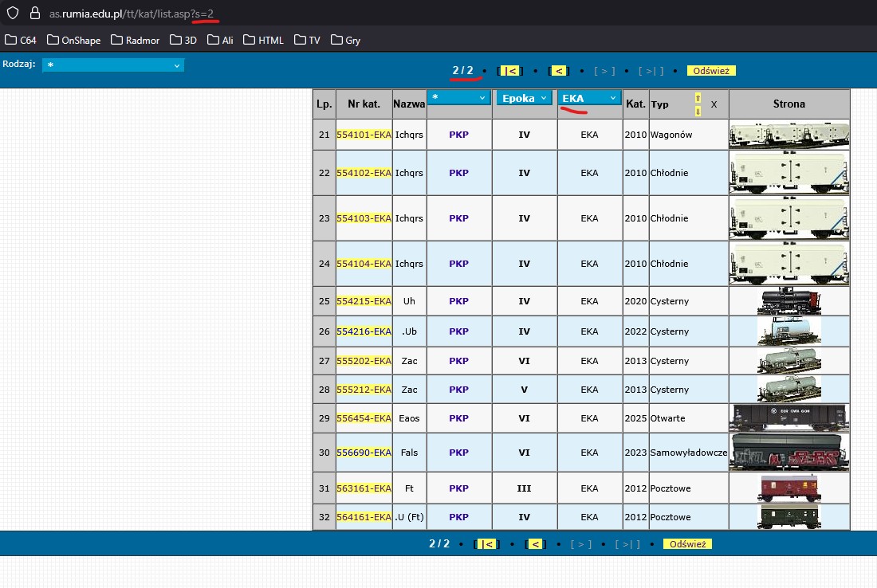Open catalog link 554101-EKA

(x=364, y=135)
